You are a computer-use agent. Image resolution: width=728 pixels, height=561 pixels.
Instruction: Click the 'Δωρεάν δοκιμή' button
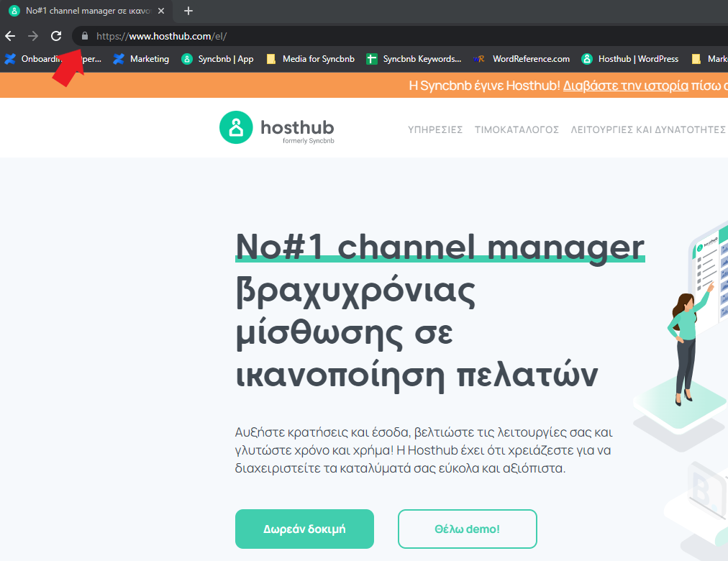(304, 529)
